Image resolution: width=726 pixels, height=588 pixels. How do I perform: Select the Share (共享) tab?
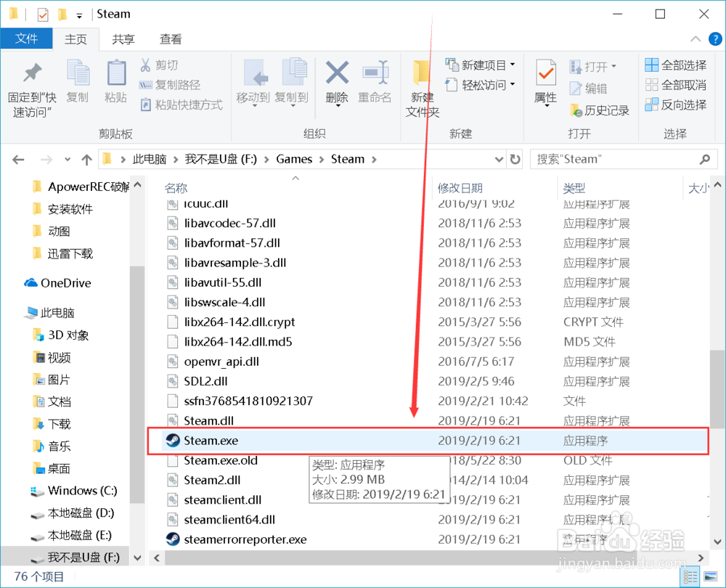pos(123,39)
